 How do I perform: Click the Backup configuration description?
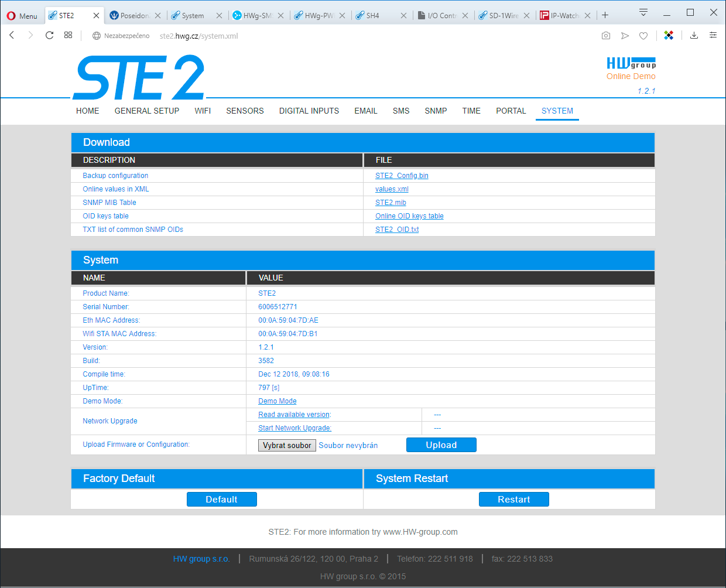(115, 176)
